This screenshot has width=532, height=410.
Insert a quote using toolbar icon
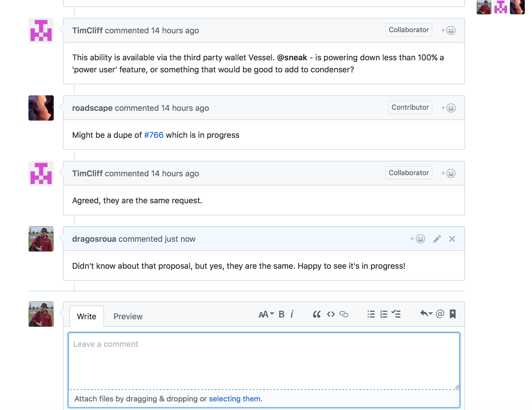tap(317, 314)
